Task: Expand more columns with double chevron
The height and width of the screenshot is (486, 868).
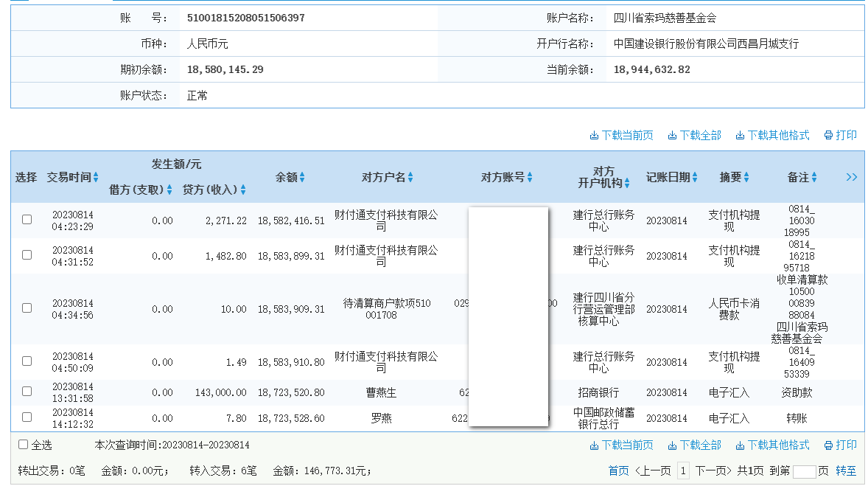Action: 851,177
